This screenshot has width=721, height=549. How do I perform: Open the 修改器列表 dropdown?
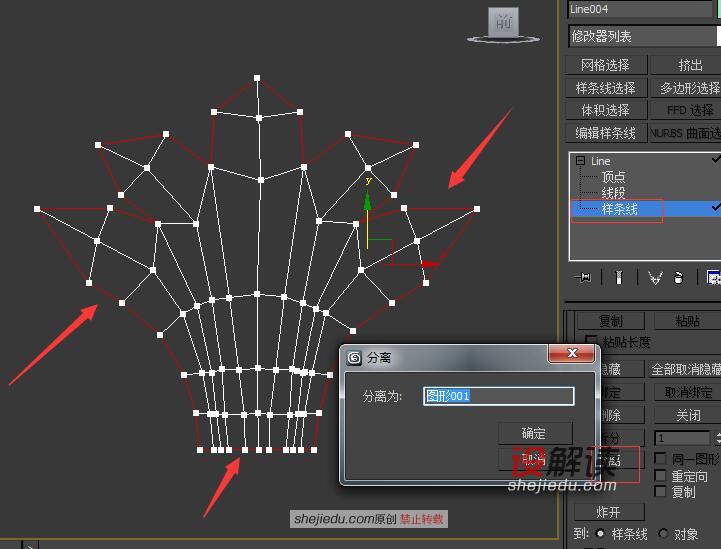(x=644, y=36)
